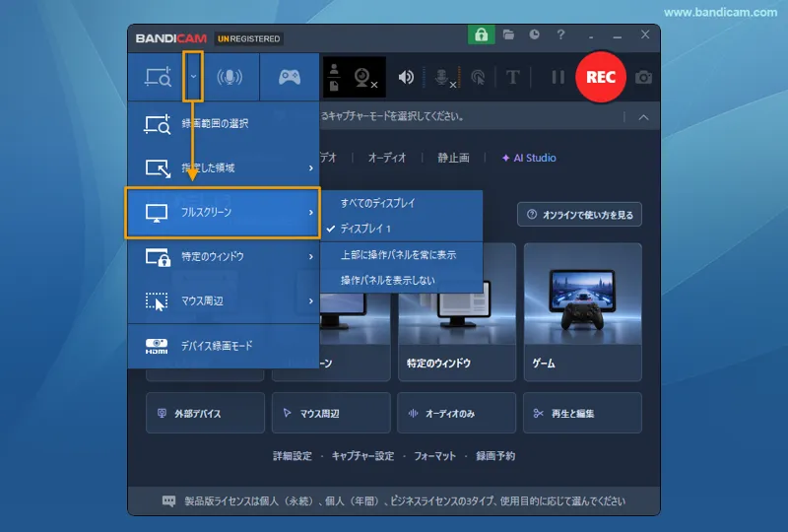The width and height of the screenshot is (788, 532).
Task: Select フルスクリーン menu item
Action: 223,212
